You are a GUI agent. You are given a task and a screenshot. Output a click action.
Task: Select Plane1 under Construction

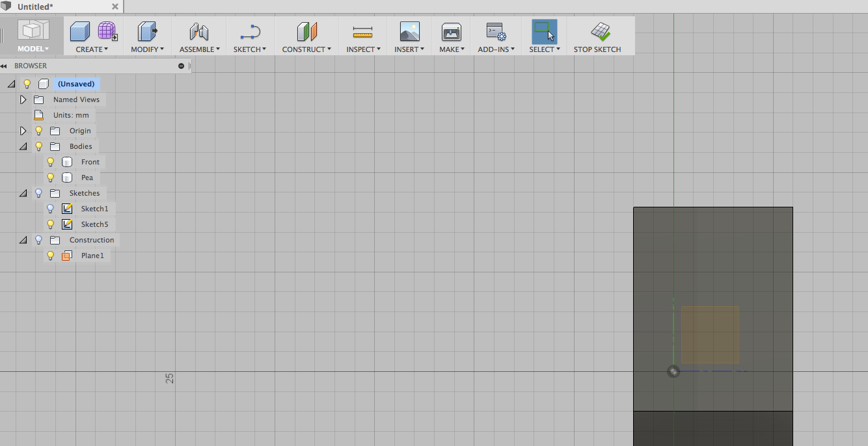pyautogui.click(x=92, y=255)
